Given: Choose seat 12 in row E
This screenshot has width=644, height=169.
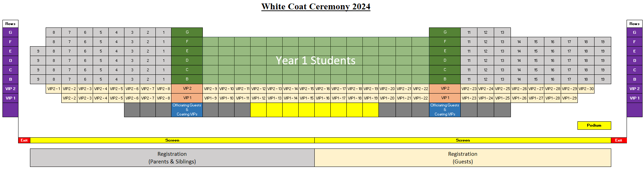Looking at the screenshot, I should 486,51.
